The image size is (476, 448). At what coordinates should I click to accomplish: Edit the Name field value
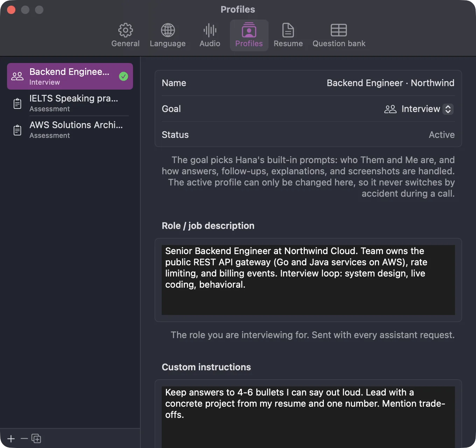click(391, 83)
